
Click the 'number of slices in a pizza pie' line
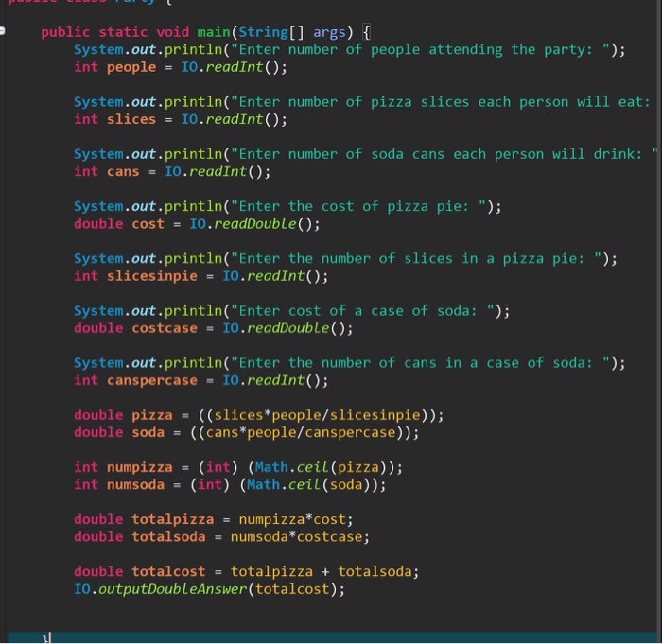pyautogui.click(x=345, y=258)
